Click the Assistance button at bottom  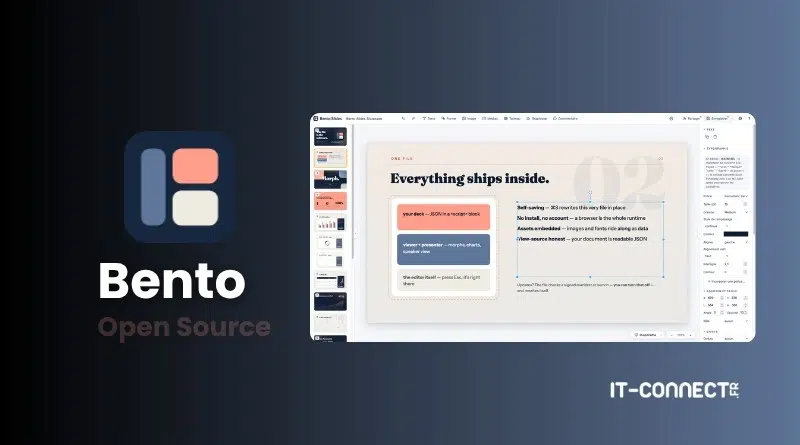[646, 335]
